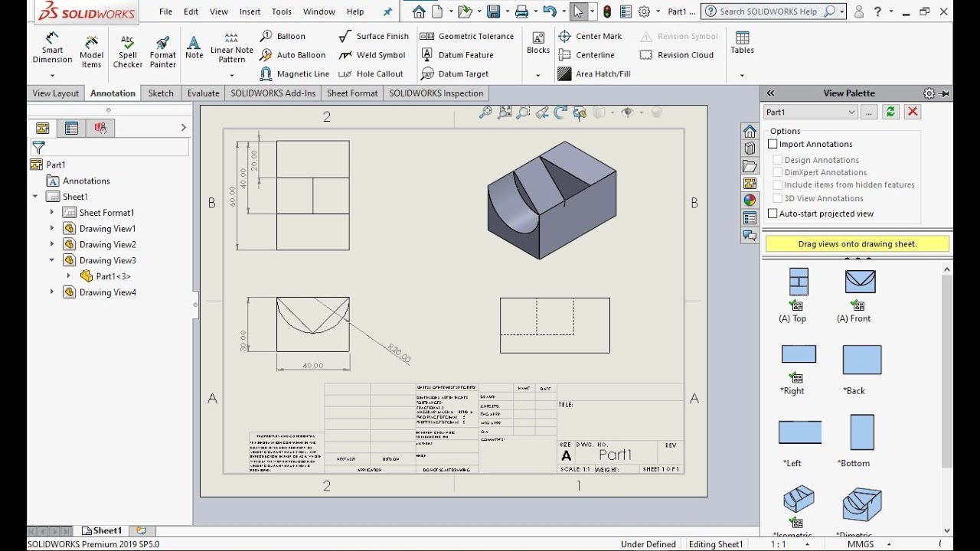Insert a Datum Target
This screenshot has width=980, height=551.
tap(455, 74)
